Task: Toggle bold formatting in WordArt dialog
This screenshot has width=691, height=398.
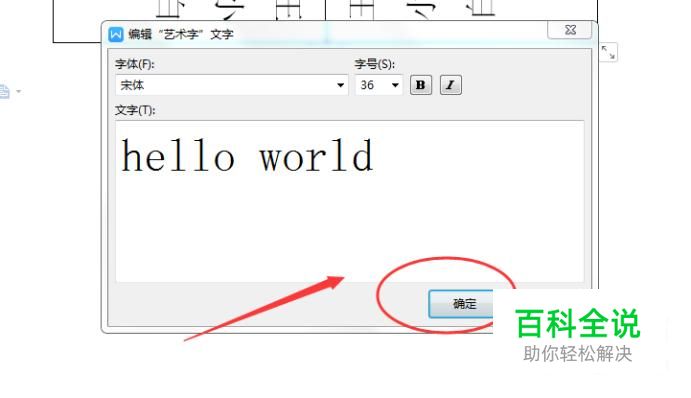Action: click(x=420, y=85)
